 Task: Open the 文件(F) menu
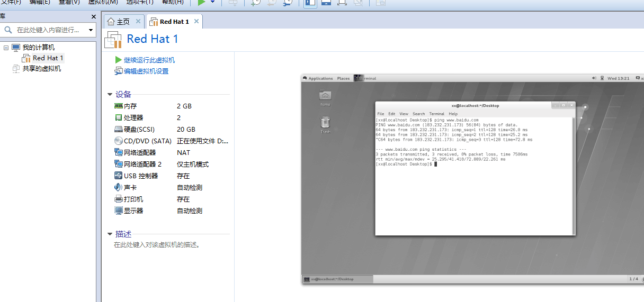[x=11, y=2]
